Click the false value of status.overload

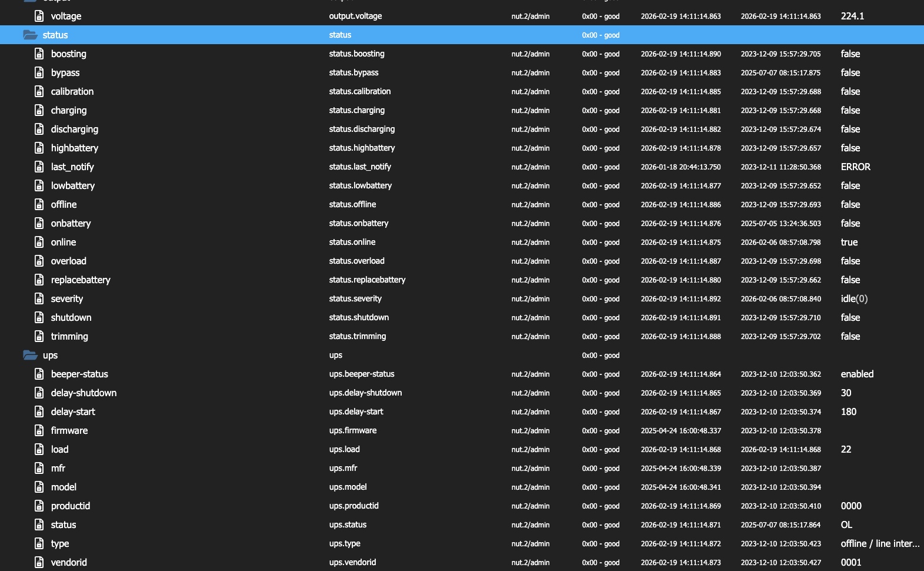[850, 261]
